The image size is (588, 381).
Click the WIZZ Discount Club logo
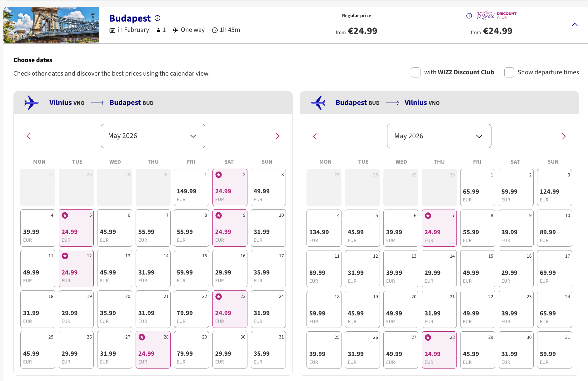coord(496,16)
